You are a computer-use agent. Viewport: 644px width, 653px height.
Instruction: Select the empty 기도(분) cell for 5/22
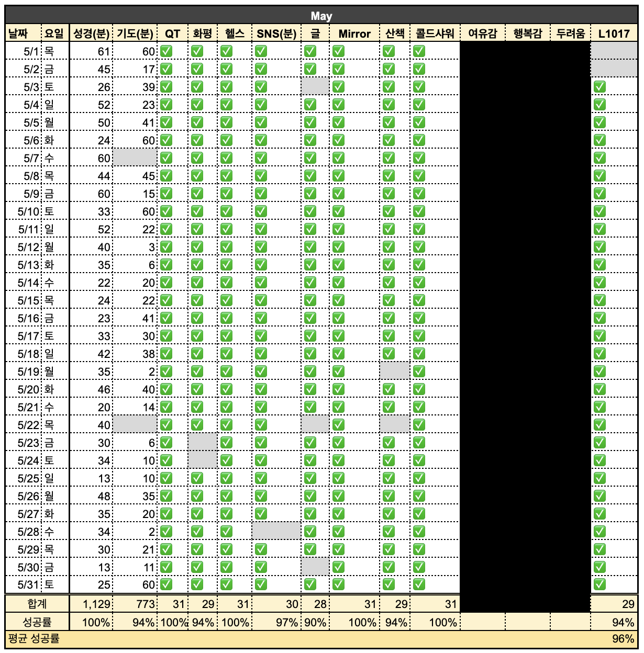(135, 425)
